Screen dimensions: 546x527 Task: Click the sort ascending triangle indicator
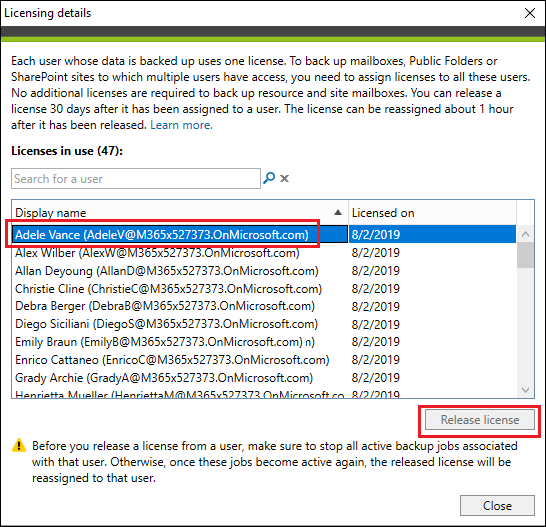(x=337, y=212)
